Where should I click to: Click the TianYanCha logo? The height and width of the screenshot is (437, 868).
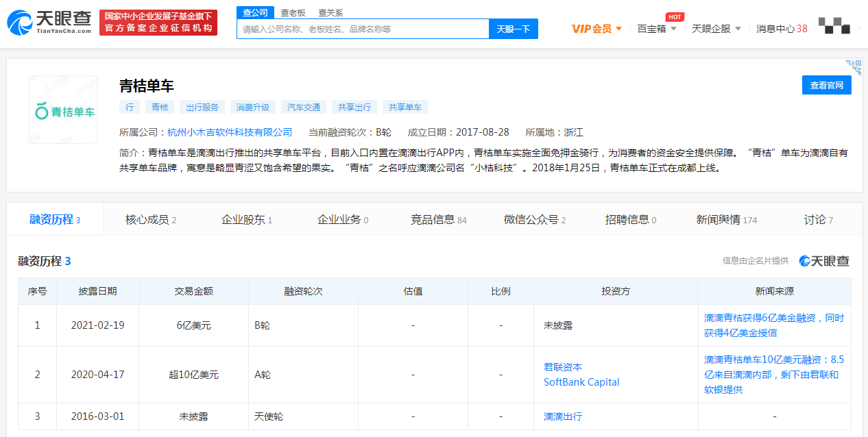[49, 22]
